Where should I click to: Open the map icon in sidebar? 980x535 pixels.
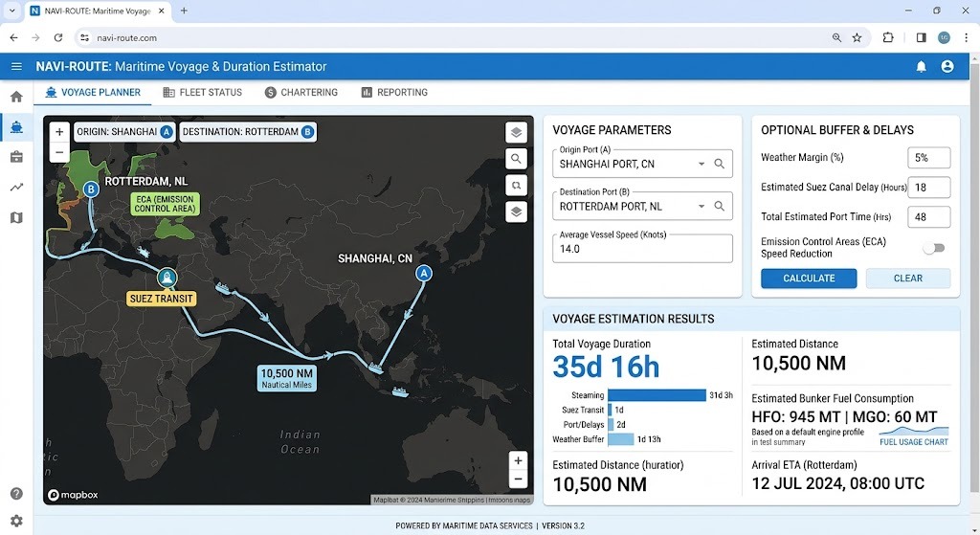pos(17,217)
